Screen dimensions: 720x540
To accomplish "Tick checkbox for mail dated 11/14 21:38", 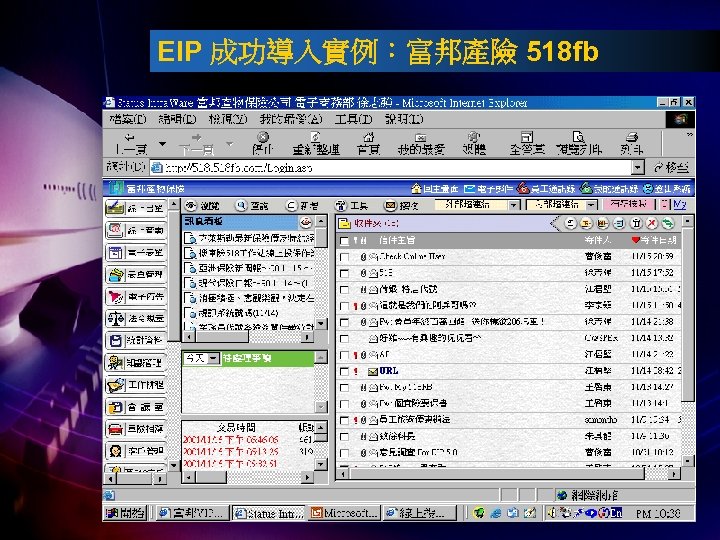I will point(344,322).
